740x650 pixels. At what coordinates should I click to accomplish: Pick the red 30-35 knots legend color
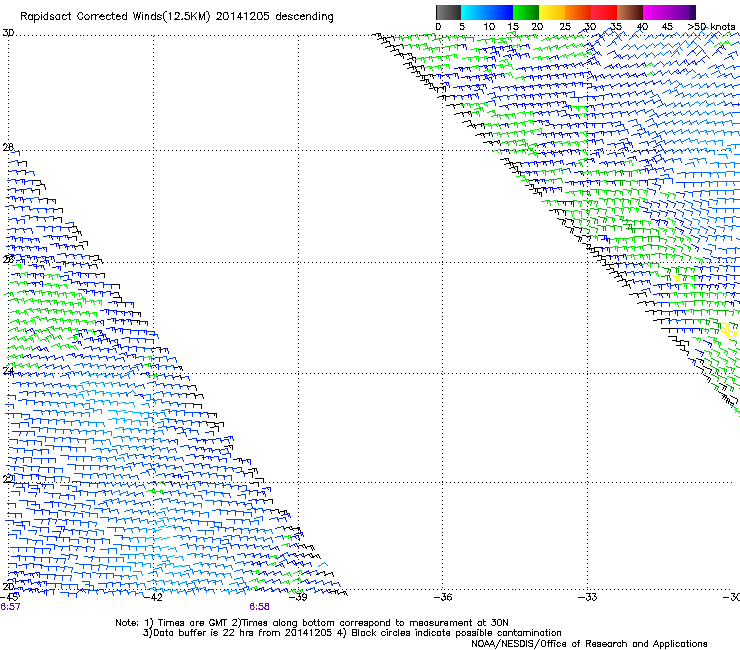[604, 12]
